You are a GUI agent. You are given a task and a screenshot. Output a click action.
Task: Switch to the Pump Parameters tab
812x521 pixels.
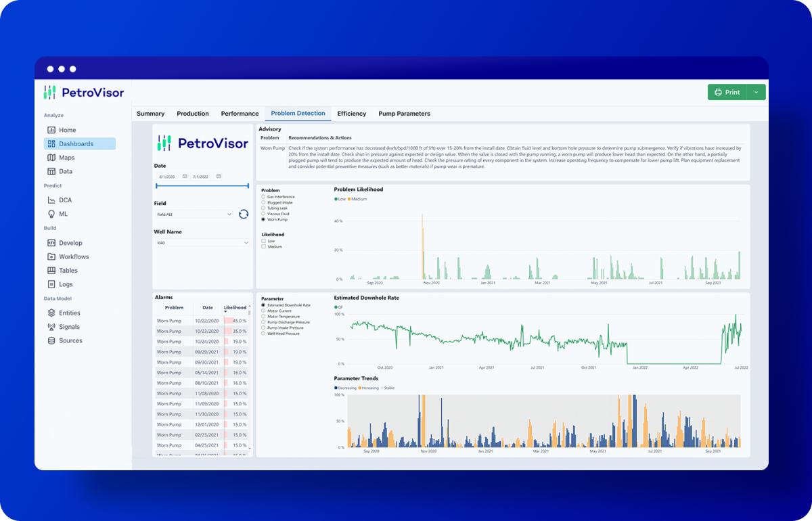(x=404, y=114)
